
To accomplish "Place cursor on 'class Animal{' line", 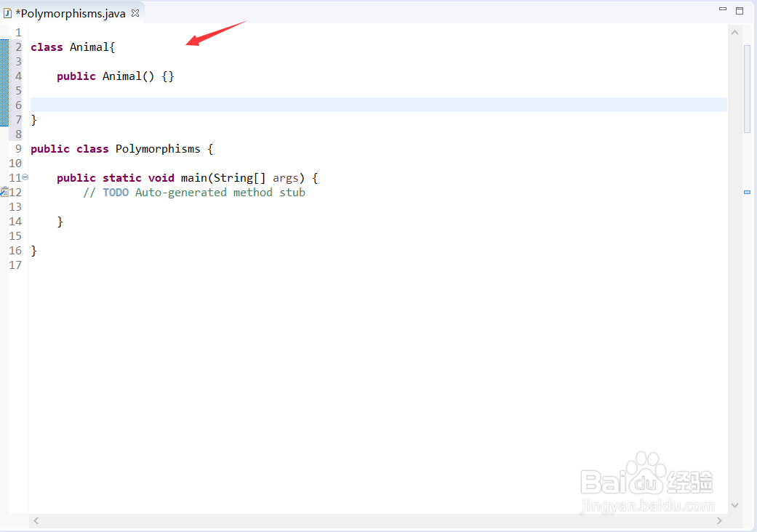I will point(73,47).
